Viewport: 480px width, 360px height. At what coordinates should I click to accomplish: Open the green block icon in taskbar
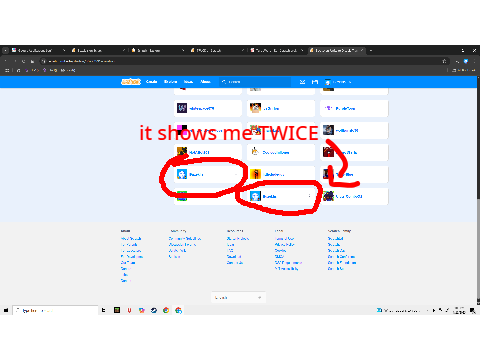pyautogui.click(x=117, y=310)
